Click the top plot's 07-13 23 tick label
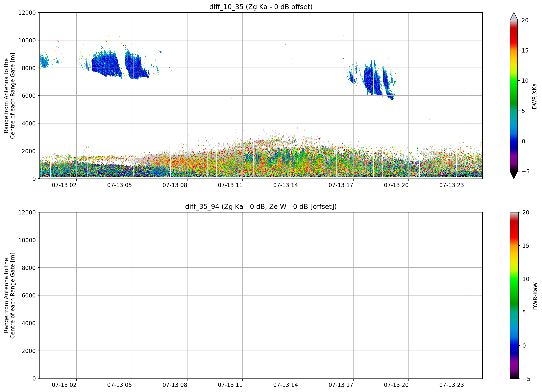542x392 pixels. 451,185
